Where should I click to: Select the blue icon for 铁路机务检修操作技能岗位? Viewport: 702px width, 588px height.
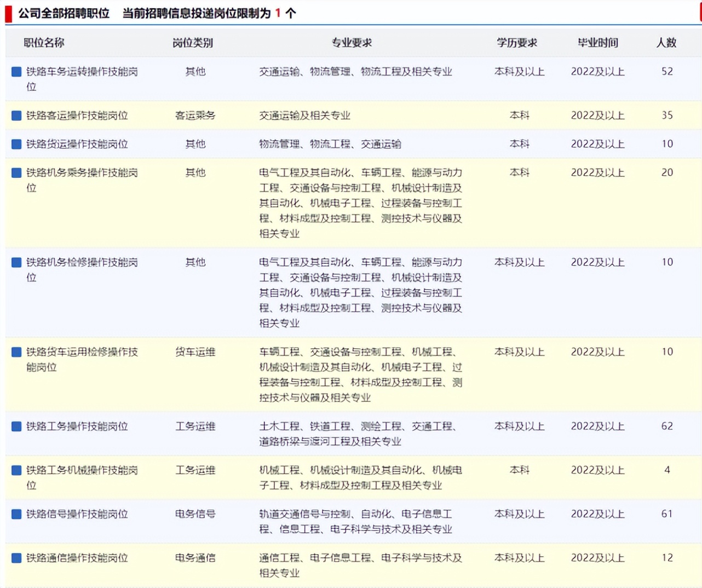16,262
